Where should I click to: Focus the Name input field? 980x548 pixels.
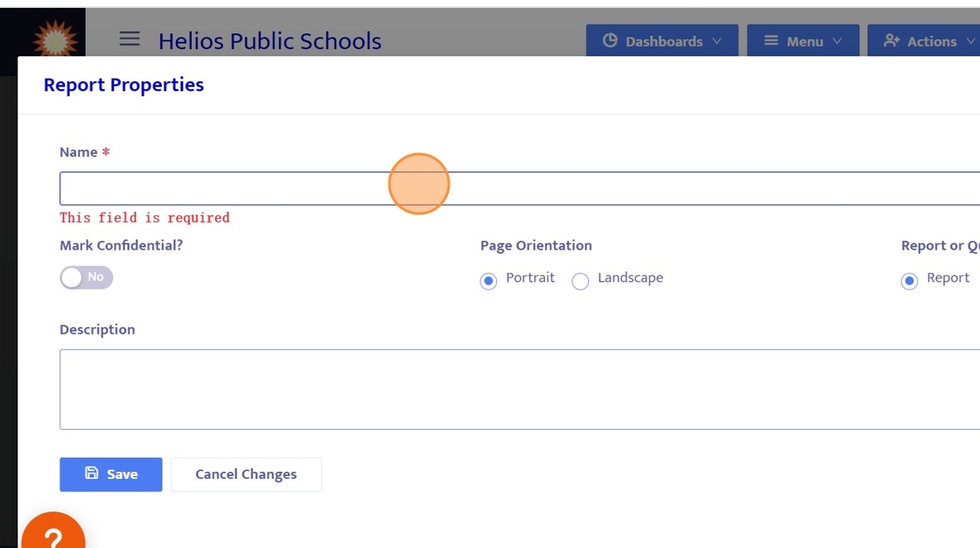(x=262, y=188)
